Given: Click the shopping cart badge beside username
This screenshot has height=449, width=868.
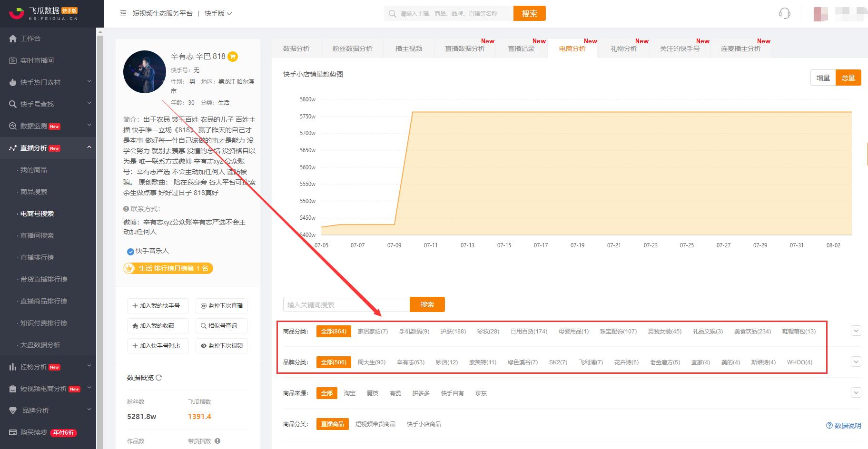Looking at the screenshot, I should [233, 57].
